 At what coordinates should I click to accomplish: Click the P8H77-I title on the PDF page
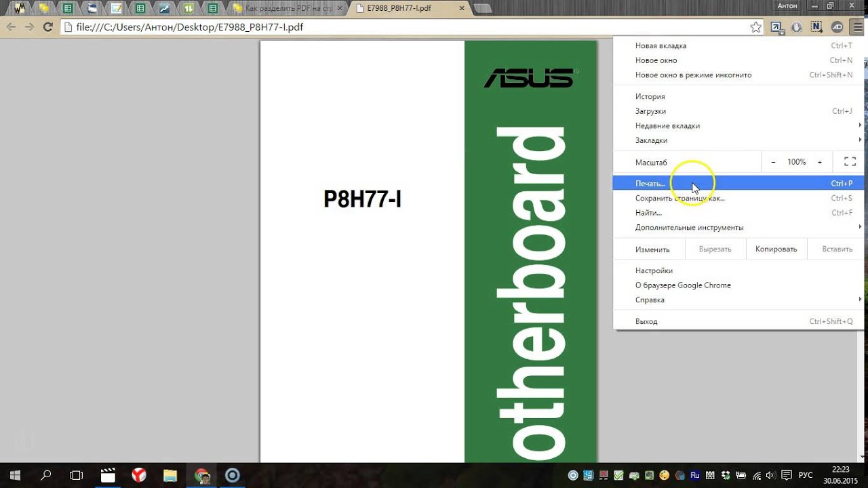click(x=362, y=199)
